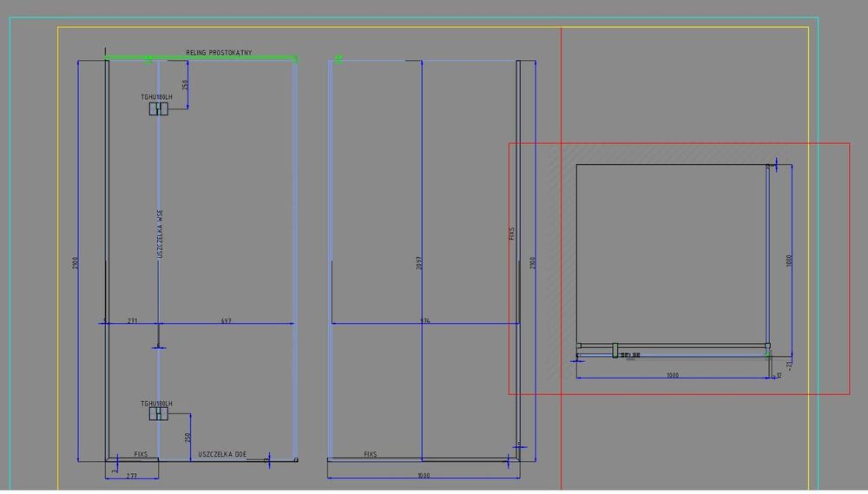Select the RELING PROSTOKĄTNY label
868x494 pixels.
point(219,53)
